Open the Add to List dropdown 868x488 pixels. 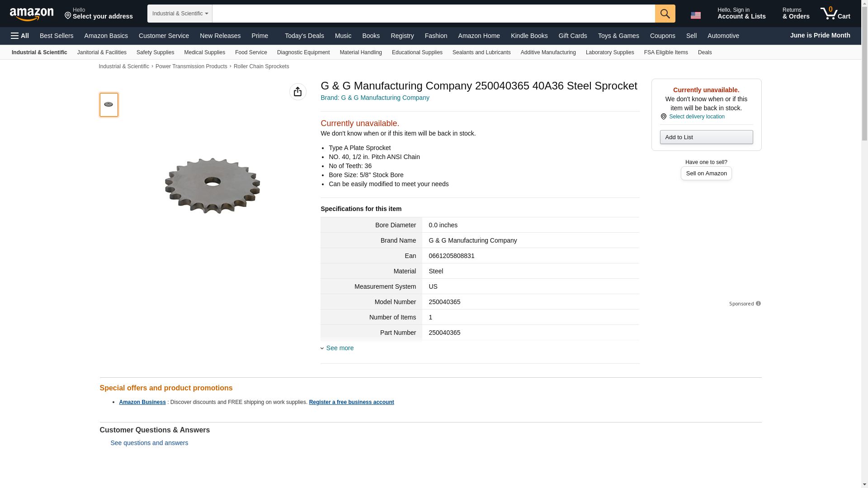(706, 137)
